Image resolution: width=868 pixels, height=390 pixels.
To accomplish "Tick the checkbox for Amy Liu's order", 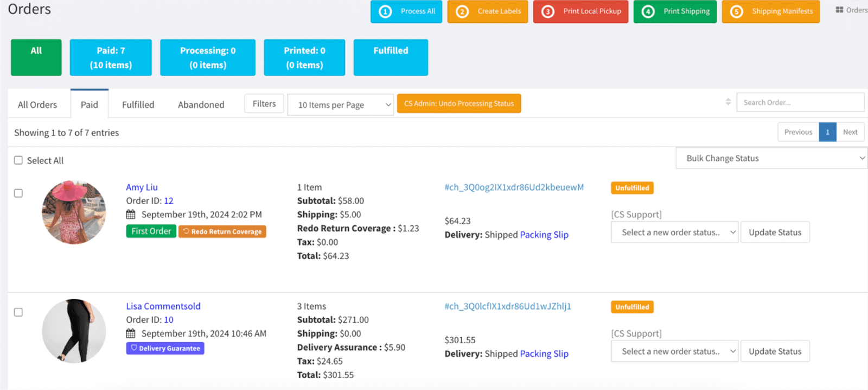I will coord(18,193).
